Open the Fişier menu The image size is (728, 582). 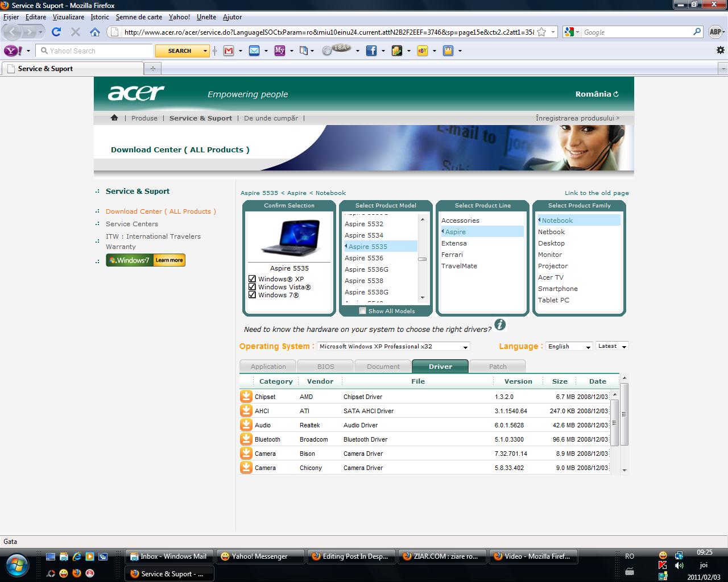click(11, 17)
